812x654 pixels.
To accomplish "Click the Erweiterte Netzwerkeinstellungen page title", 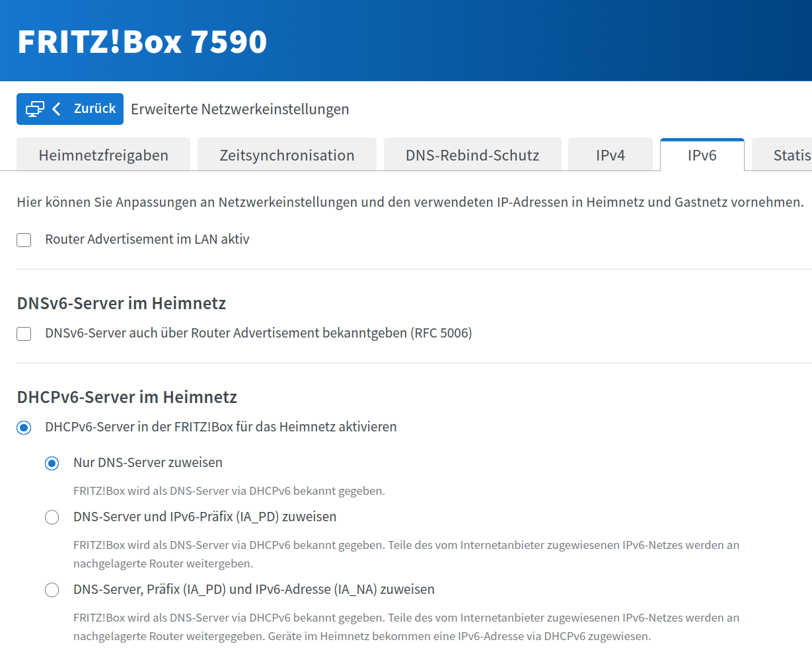I will click(x=240, y=109).
